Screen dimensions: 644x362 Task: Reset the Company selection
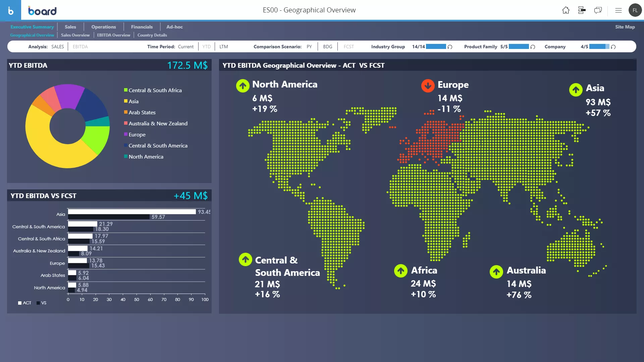point(613,47)
